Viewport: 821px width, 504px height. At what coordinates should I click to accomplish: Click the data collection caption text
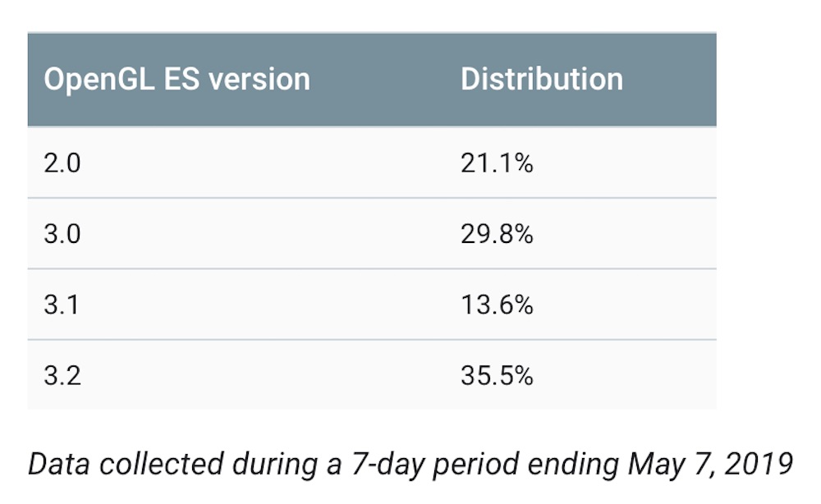(410, 465)
